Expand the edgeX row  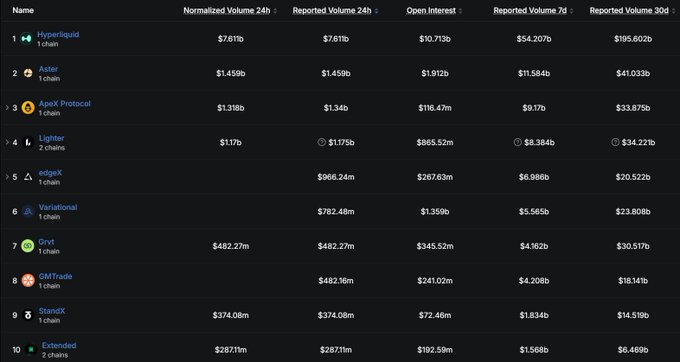click(x=7, y=177)
